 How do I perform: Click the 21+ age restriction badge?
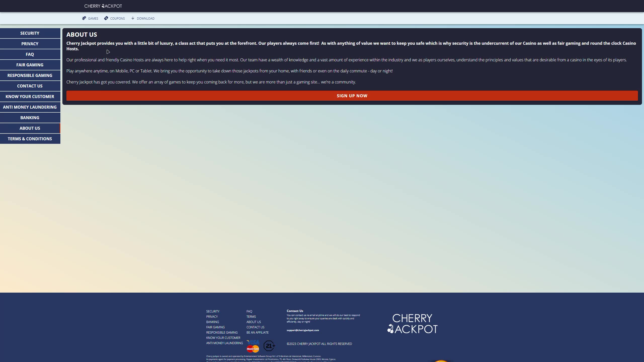tap(269, 346)
